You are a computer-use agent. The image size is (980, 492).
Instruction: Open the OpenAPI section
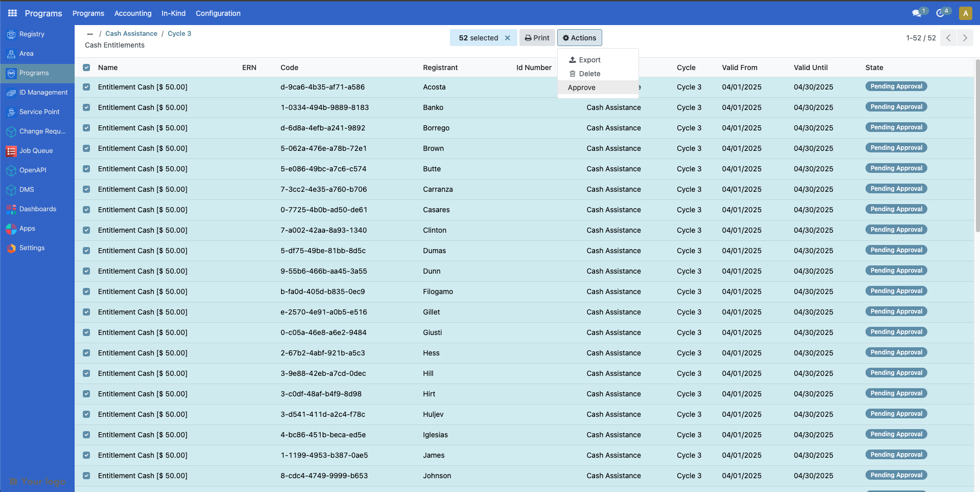pyautogui.click(x=32, y=170)
